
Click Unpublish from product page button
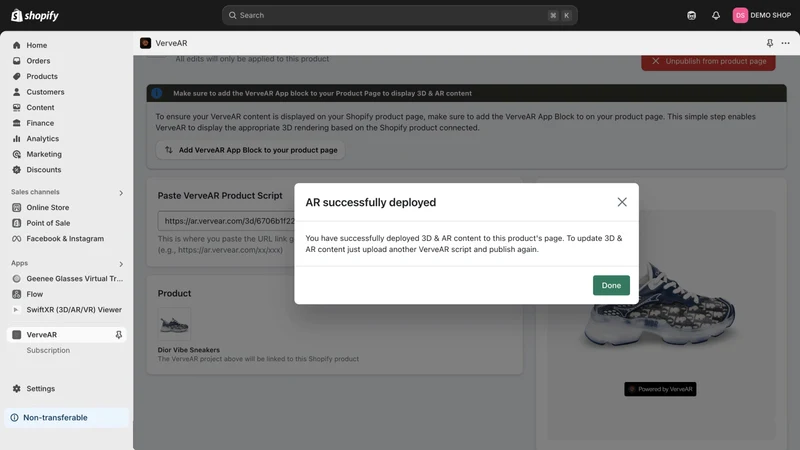point(708,61)
